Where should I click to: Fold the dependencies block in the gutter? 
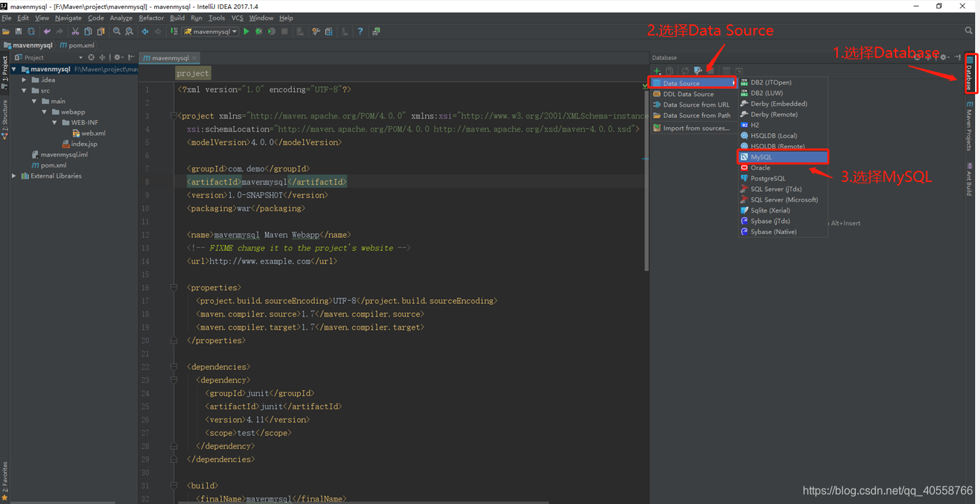174,367
